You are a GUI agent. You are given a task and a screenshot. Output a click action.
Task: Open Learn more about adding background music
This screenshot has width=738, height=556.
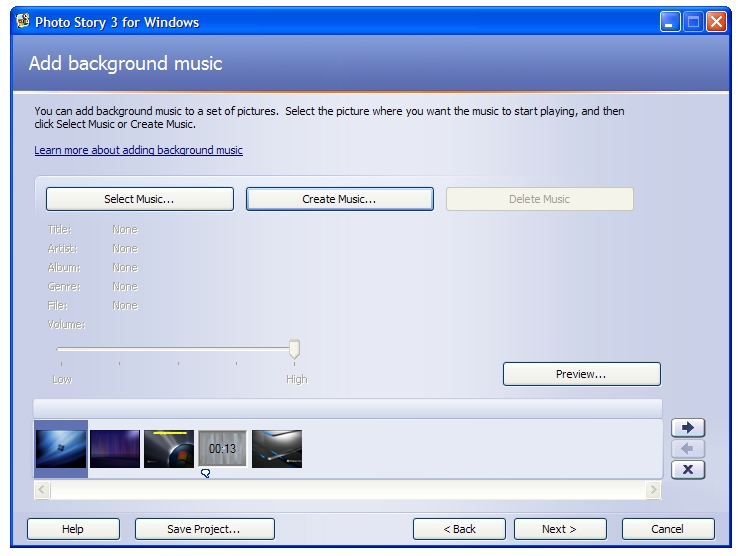point(138,150)
